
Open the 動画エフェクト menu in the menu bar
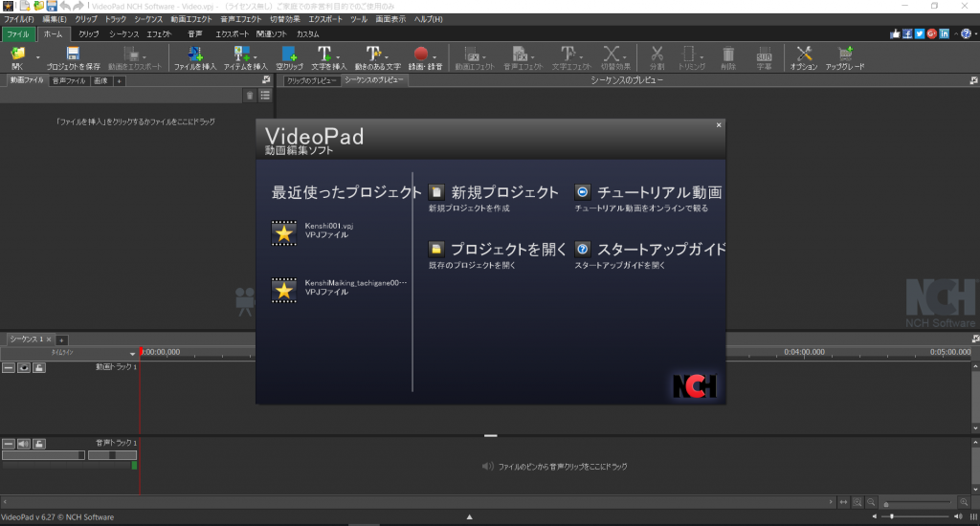[x=193, y=19]
